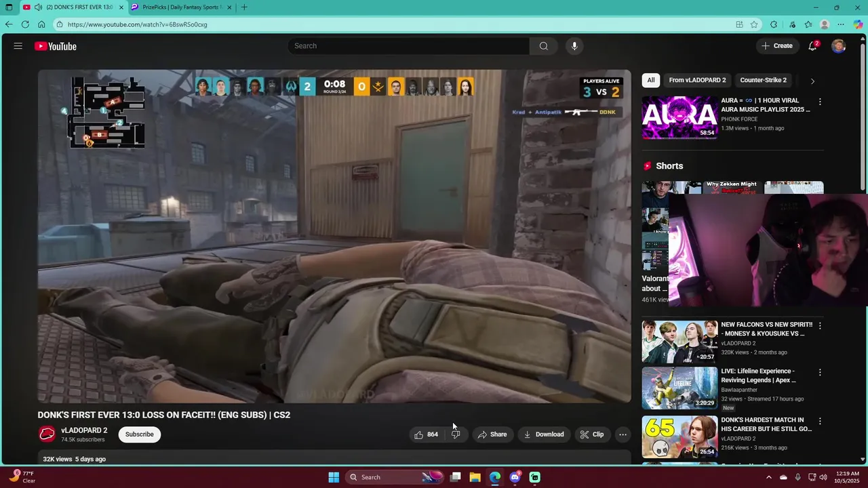Click the video title DONK'S FIRST EVER 13:0 LOSS
Viewport: 868px width, 488px height.
(x=164, y=415)
